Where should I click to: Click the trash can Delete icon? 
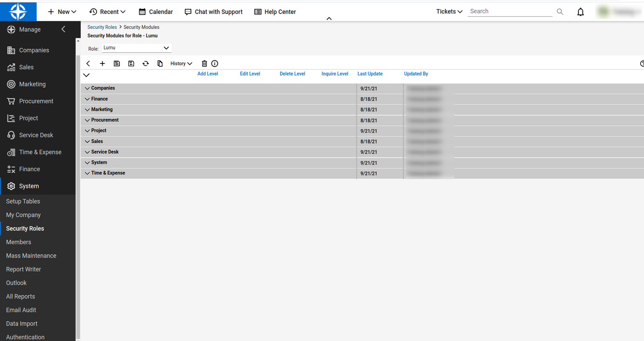point(204,63)
